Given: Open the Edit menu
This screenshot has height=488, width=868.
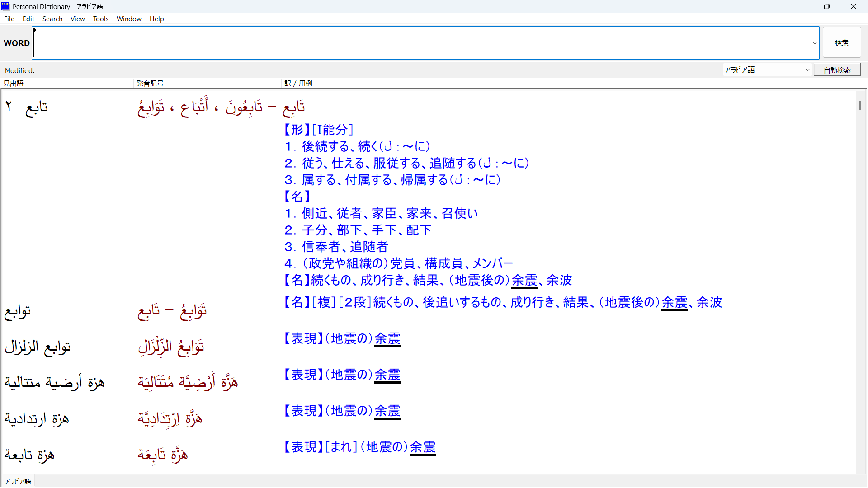Looking at the screenshot, I should click(x=28, y=19).
